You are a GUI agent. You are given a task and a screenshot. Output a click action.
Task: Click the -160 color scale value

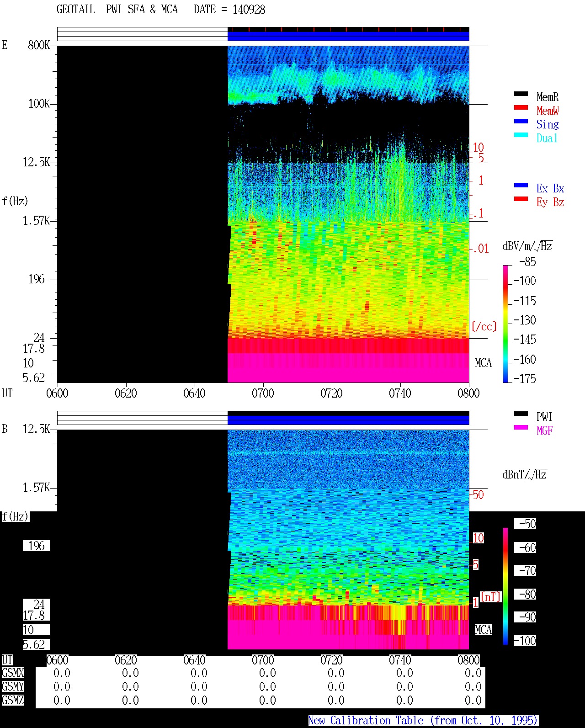click(525, 360)
